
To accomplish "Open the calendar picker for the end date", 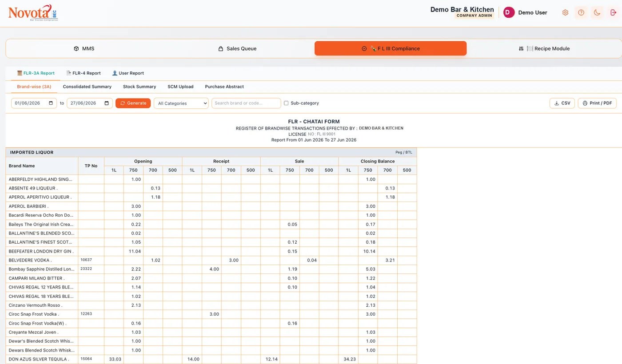I will click(107, 103).
